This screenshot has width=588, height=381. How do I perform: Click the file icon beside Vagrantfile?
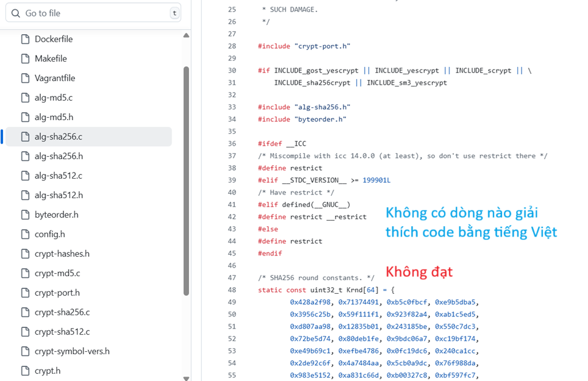[x=25, y=78]
